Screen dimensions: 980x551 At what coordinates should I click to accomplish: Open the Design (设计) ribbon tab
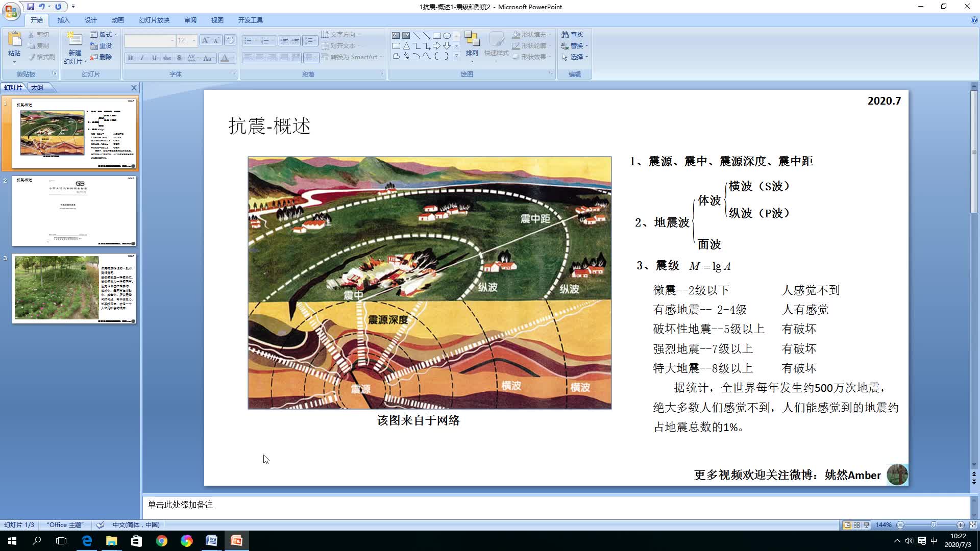coord(91,20)
